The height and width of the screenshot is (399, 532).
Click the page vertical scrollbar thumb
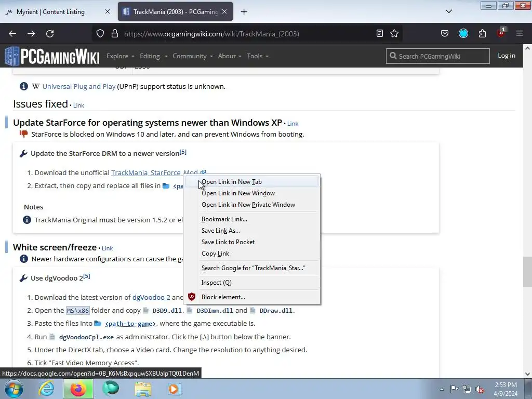527,271
